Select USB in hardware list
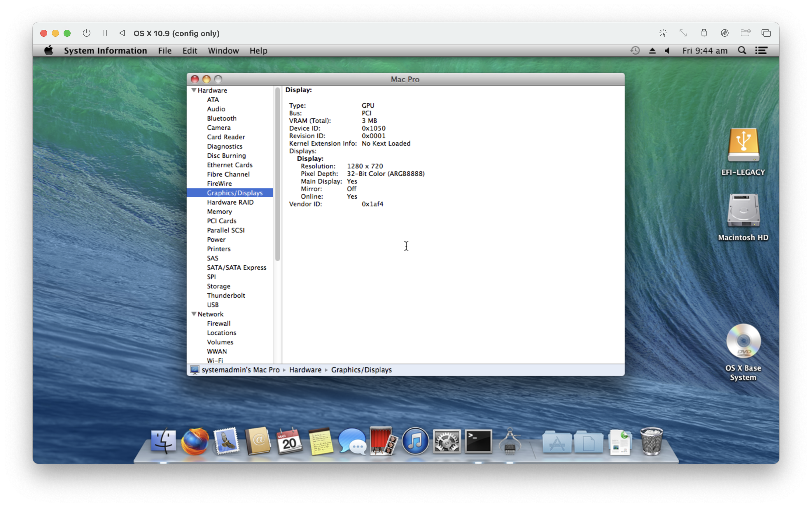 (213, 305)
